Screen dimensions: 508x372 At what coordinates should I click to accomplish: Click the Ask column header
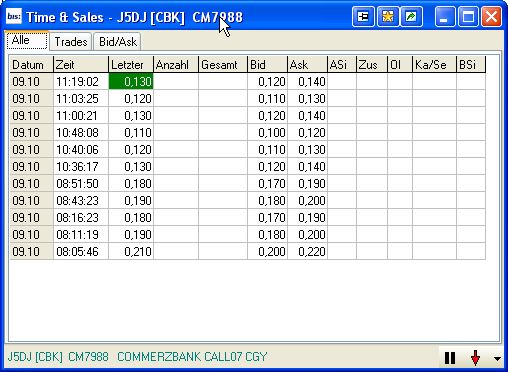coord(308,65)
